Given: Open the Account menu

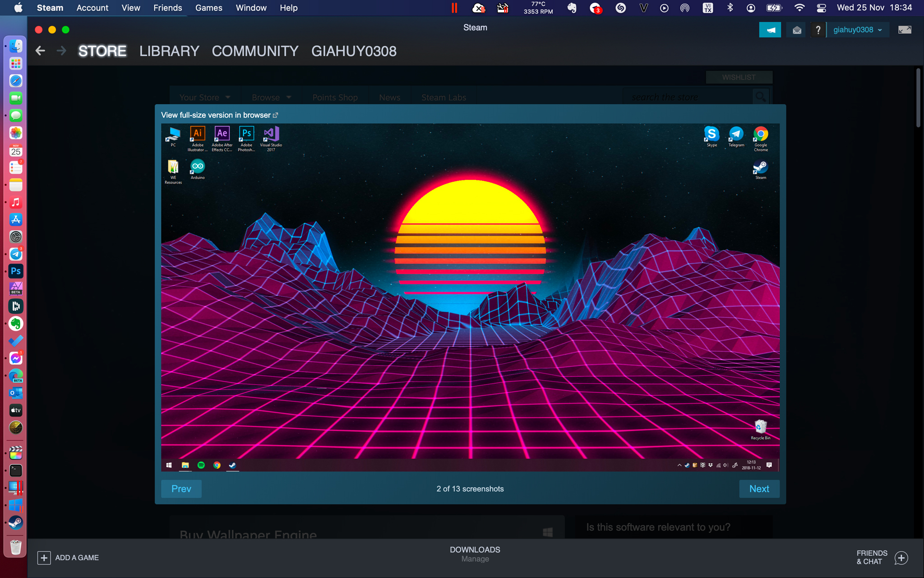Looking at the screenshot, I should click(92, 8).
